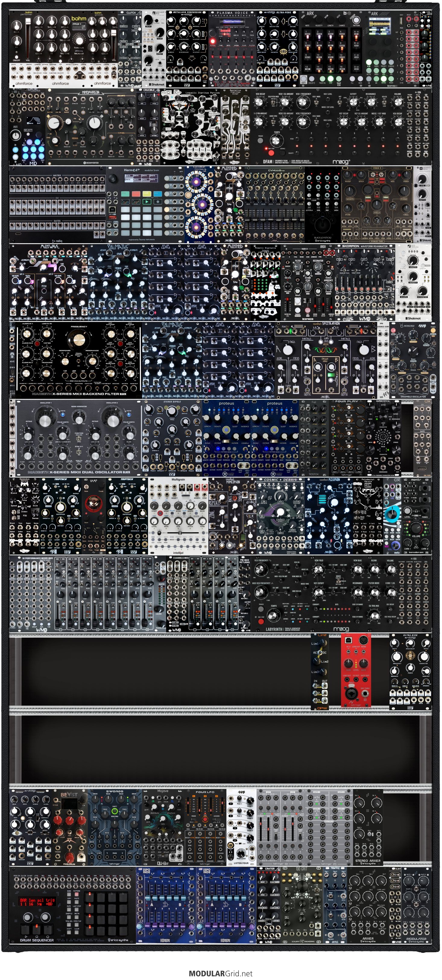Select the Mimeophon module
Screen dimensions: 442x980
click(x=232, y=516)
